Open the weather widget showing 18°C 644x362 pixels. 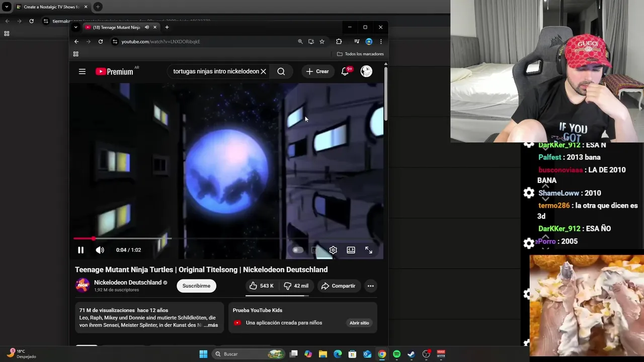(21, 353)
